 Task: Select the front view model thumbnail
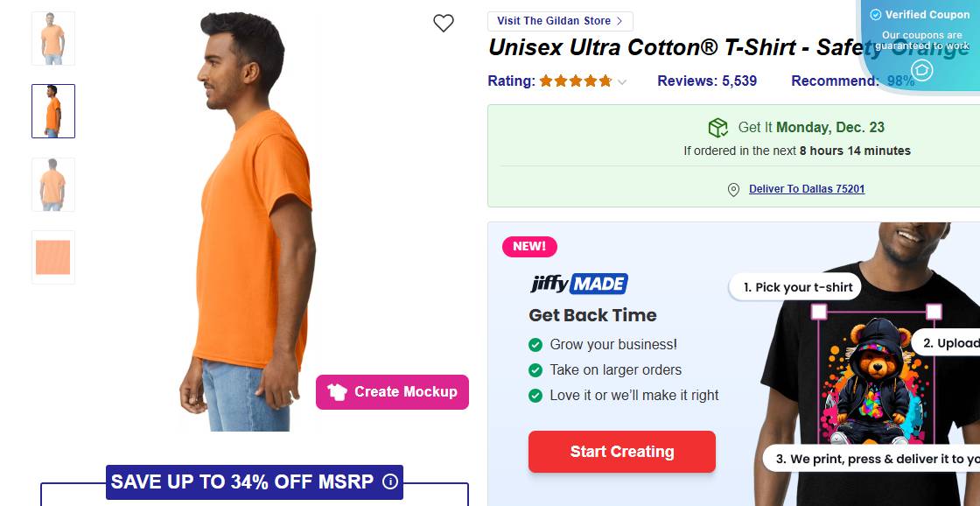pyautogui.click(x=53, y=39)
